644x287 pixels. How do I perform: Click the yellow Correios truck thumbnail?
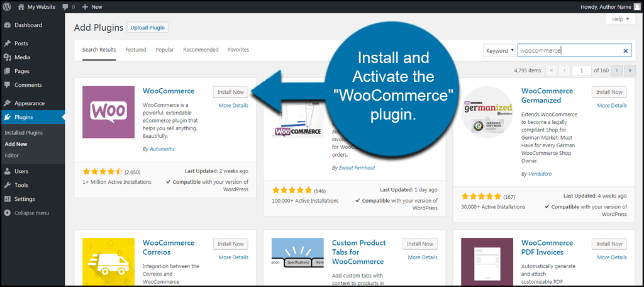(x=108, y=262)
